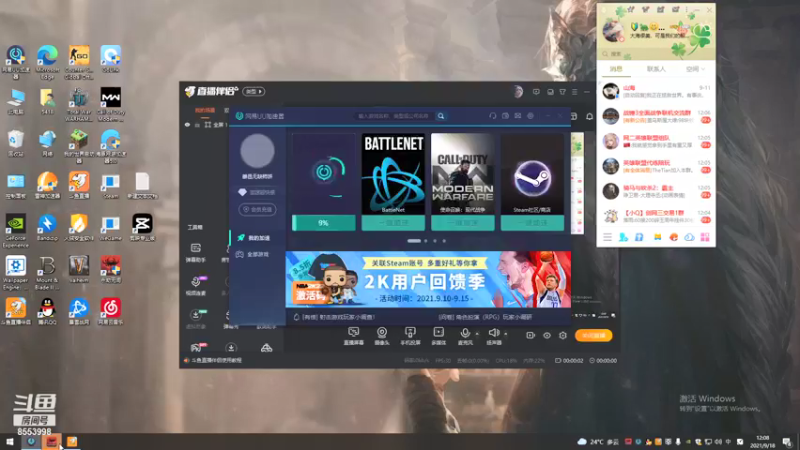Open Microsoft Edge desktop shortcut
Screen dimensions: 800x450
[x=47, y=62]
